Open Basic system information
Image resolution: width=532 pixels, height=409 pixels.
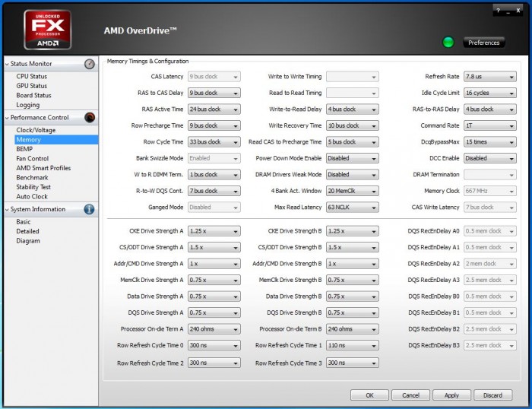tap(24, 222)
